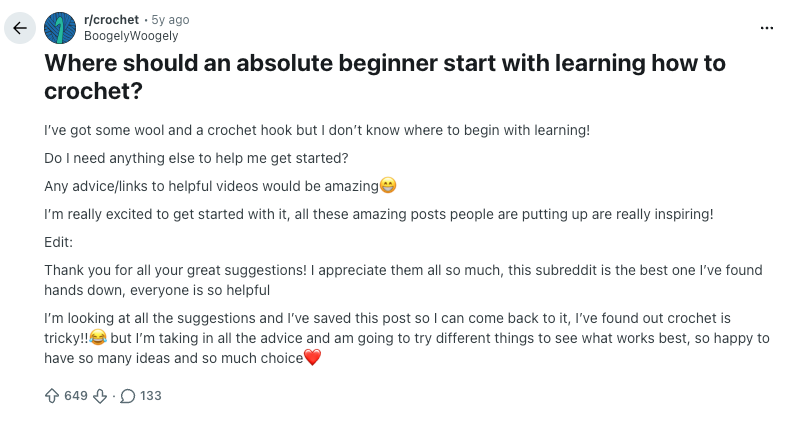
Task: Open the r/crochet subreddit avatar
Action: coord(61,28)
